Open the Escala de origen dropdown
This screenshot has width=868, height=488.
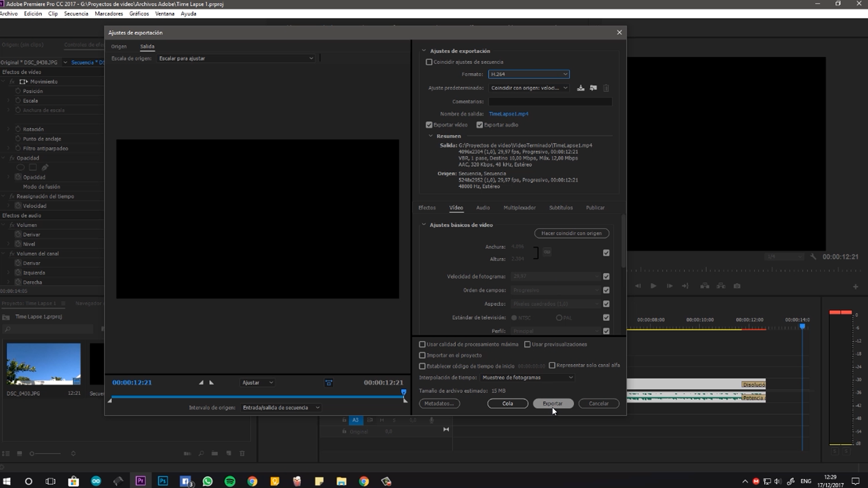click(x=236, y=58)
